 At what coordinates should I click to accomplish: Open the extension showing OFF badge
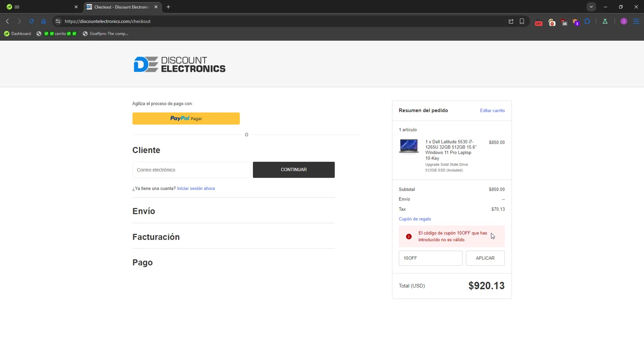(x=538, y=22)
